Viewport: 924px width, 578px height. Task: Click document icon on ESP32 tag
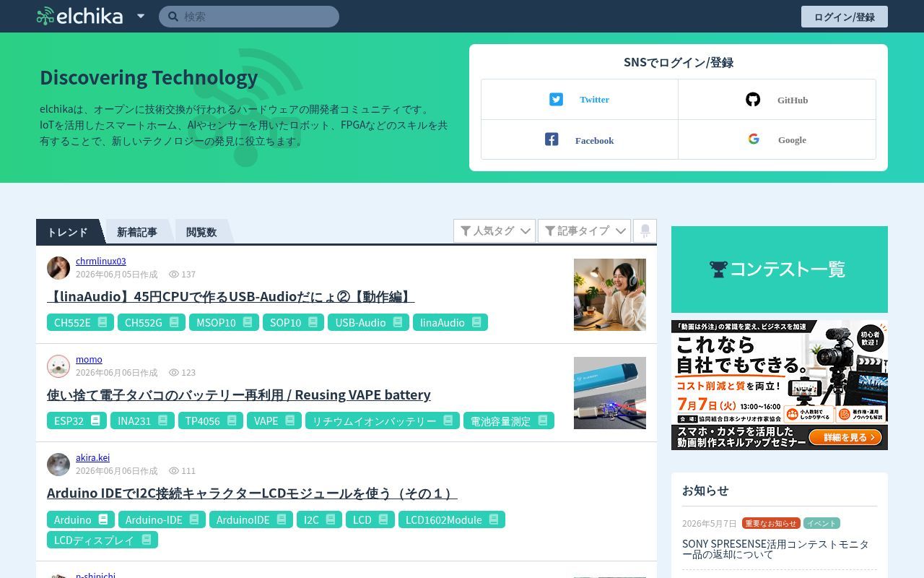coord(95,420)
